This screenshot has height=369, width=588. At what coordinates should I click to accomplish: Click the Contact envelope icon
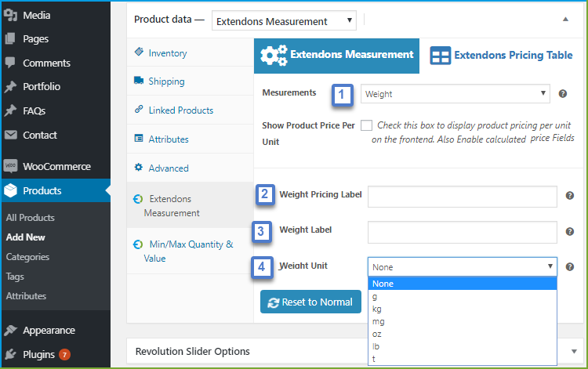tap(10, 135)
